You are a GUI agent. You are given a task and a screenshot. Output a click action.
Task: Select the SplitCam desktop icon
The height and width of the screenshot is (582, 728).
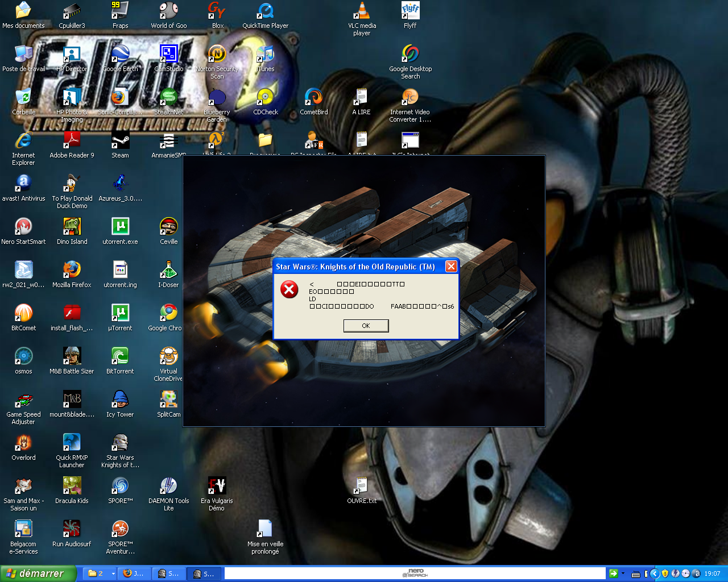(168, 404)
